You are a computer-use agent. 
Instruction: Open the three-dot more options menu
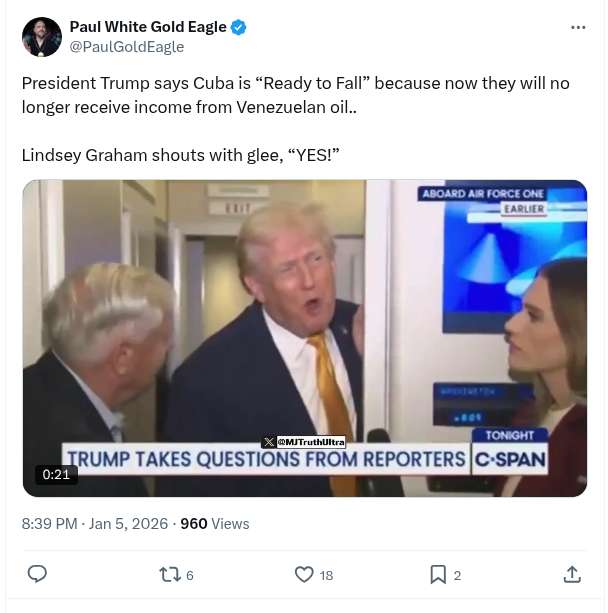[x=578, y=27]
